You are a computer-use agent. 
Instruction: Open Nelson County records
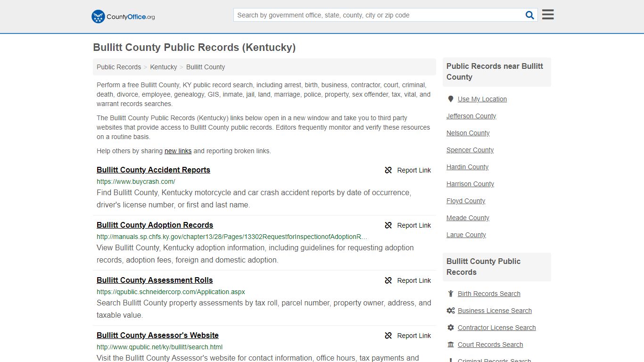[x=468, y=133]
